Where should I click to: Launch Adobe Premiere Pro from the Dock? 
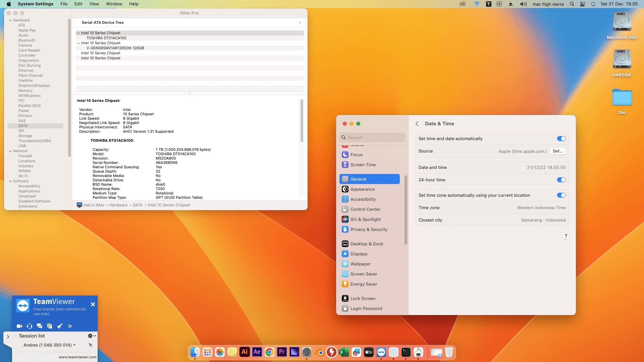[282, 352]
